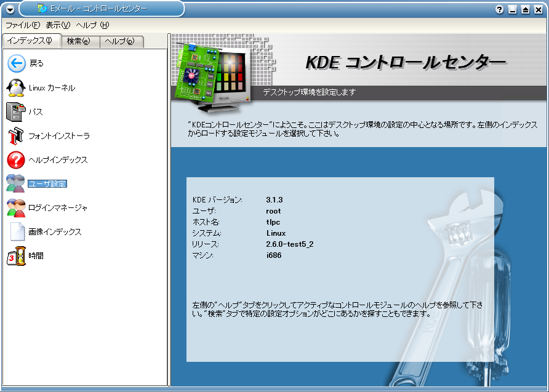Click the machine value i686
This screenshot has height=392, width=549.
(274, 255)
